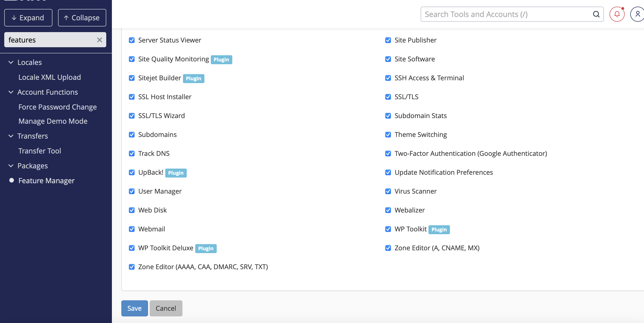The height and width of the screenshot is (323, 644).
Task: Toggle Site Software checkbox
Action: 388,59
